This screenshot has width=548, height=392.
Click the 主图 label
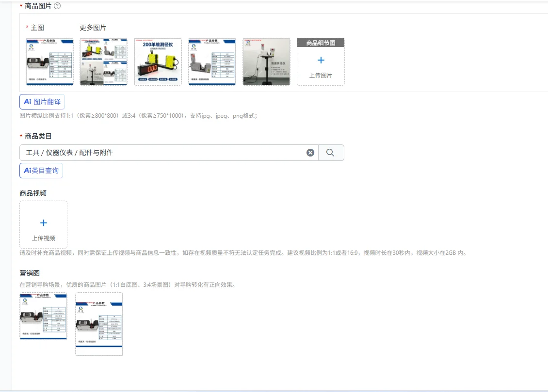click(37, 28)
